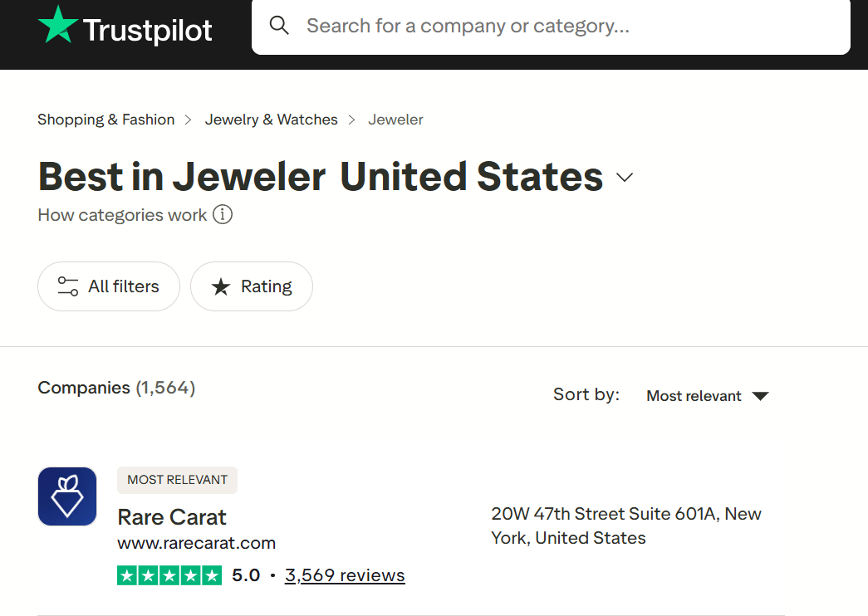Viewport: 868px width, 616px height.
Task: Expand the United States location dropdown
Action: (x=624, y=177)
